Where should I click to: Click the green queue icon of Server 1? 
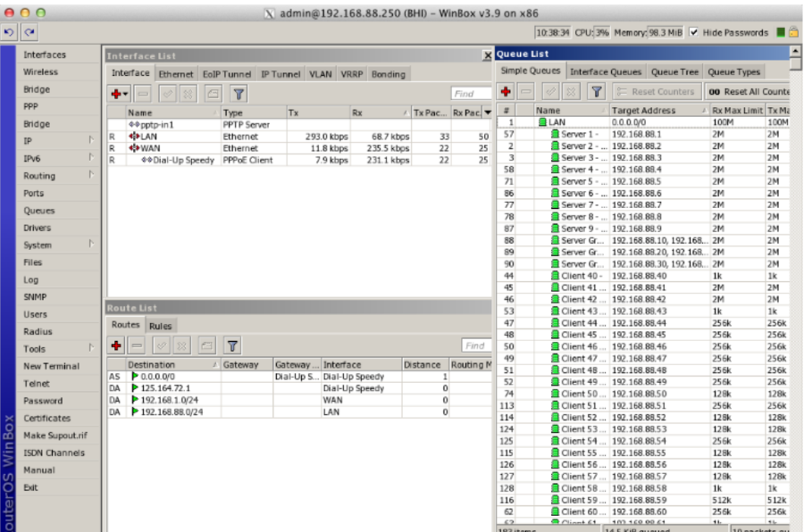[555, 134]
